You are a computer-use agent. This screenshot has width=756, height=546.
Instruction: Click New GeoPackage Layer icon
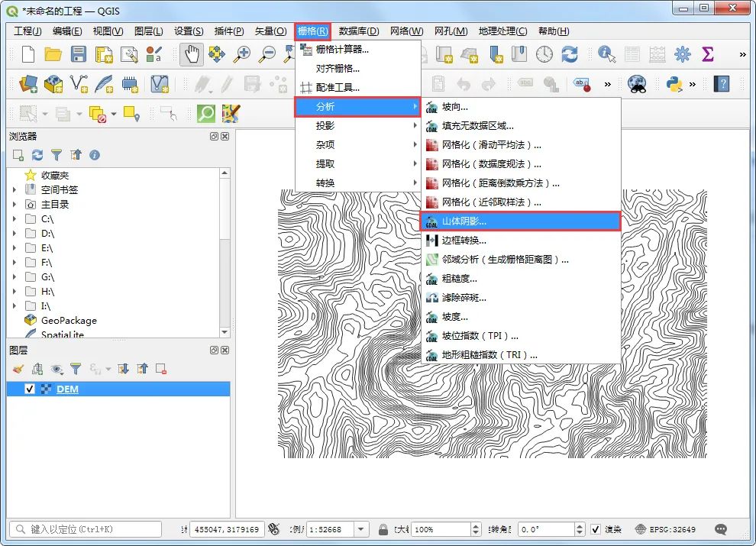53,84
